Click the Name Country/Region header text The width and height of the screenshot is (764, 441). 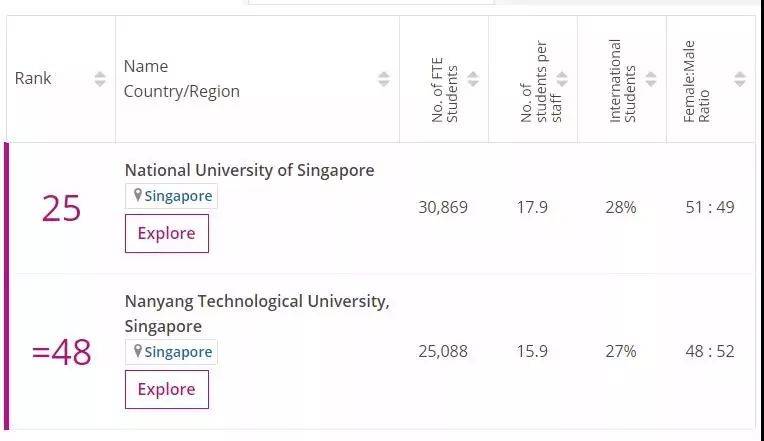click(181, 79)
